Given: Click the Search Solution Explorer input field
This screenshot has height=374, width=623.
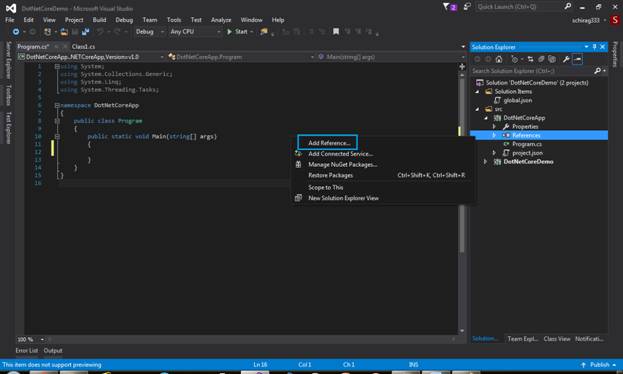Looking at the screenshot, I should point(532,71).
